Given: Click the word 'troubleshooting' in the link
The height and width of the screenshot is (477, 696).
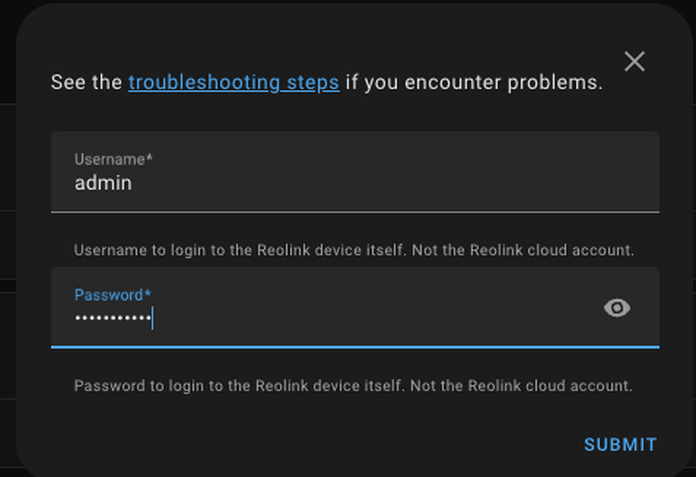Looking at the screenshot, I should click(204, 83).
